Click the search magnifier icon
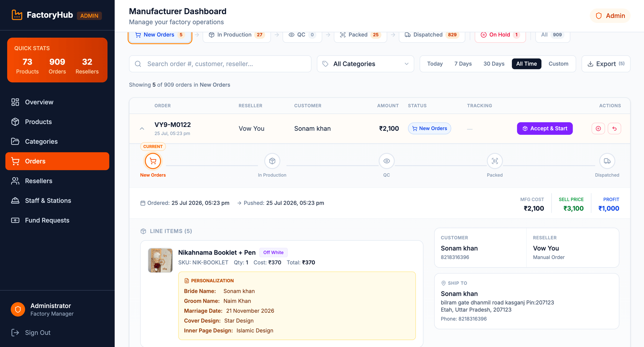The image size is (644, 347). coord(138,64)
